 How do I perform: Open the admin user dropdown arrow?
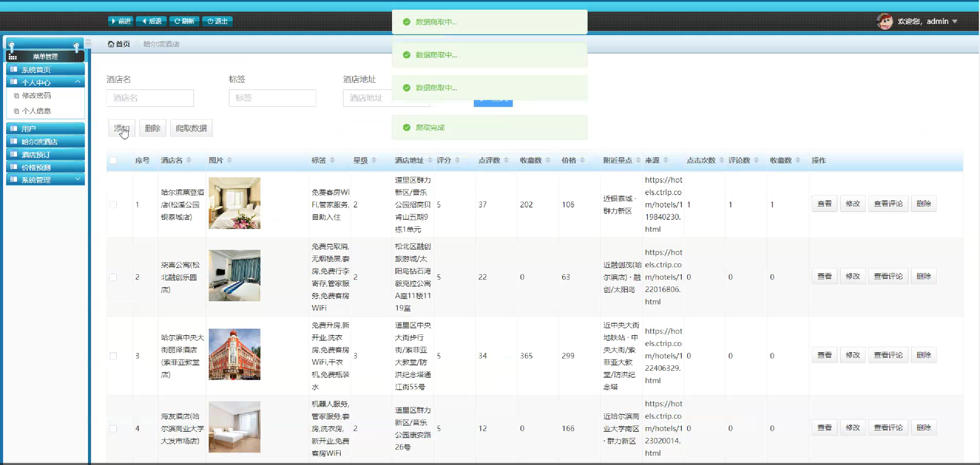click(x=955, y=22)
